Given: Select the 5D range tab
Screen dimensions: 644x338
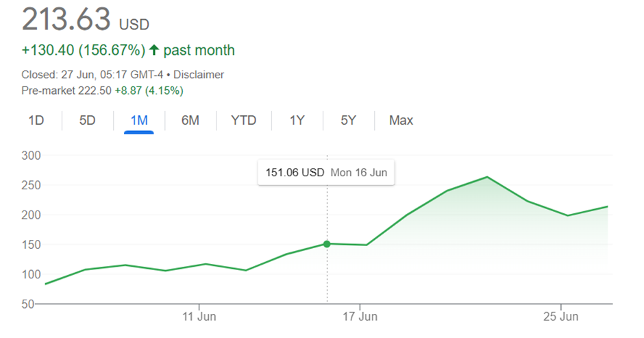Looking at the screenshot, I should coord(87,121).
